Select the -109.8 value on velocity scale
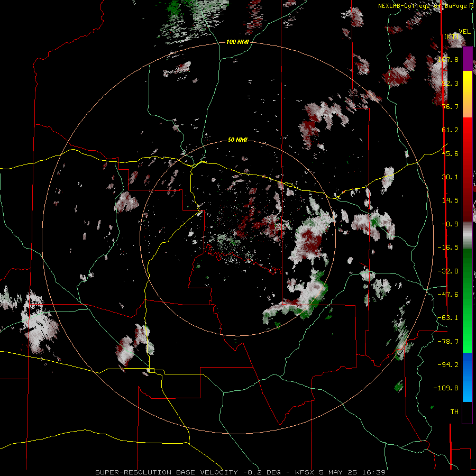This screenshot has height=476, width=476. pos(446,388)
